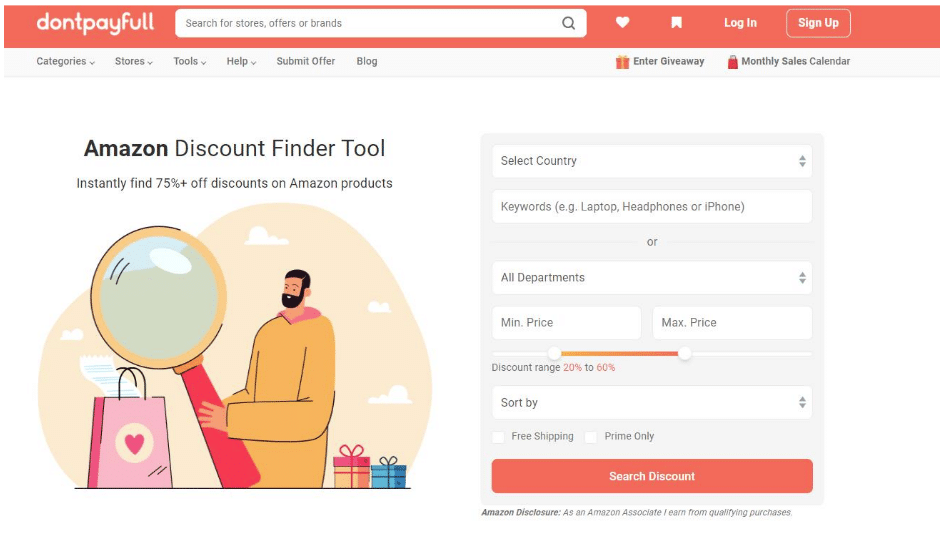The image size is (946, 537).
Task: Expand the All Departments dropdown
Action: pos(651,278)
